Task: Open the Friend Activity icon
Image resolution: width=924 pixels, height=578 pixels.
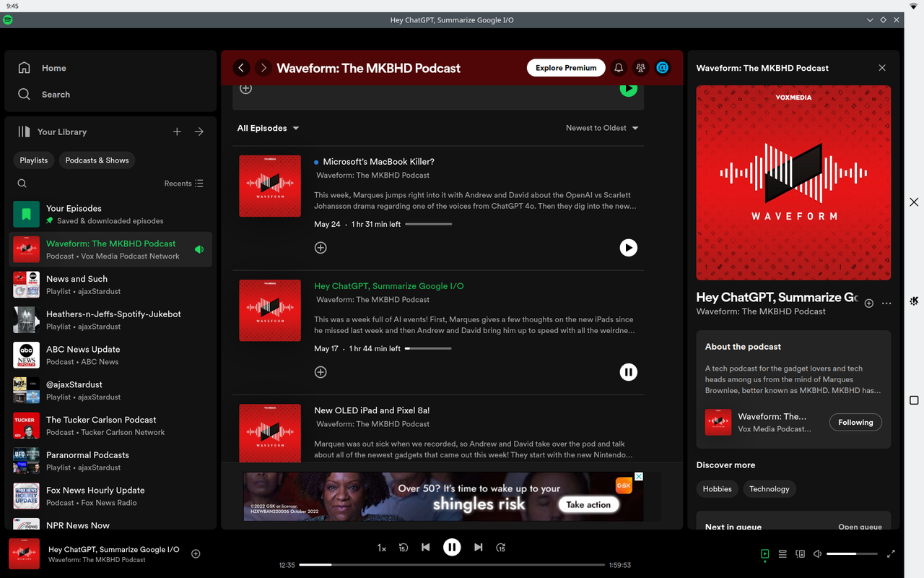Action: (640, 68)
